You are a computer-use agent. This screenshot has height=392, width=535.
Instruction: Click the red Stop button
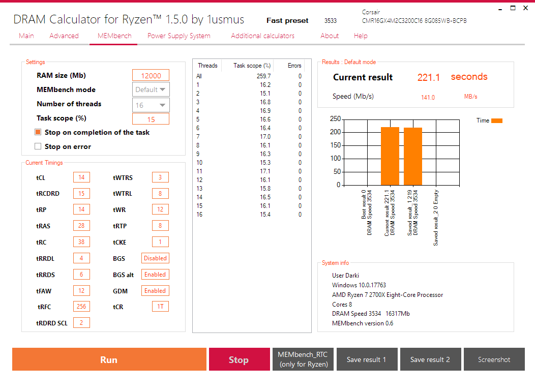(x=239, y=359)
